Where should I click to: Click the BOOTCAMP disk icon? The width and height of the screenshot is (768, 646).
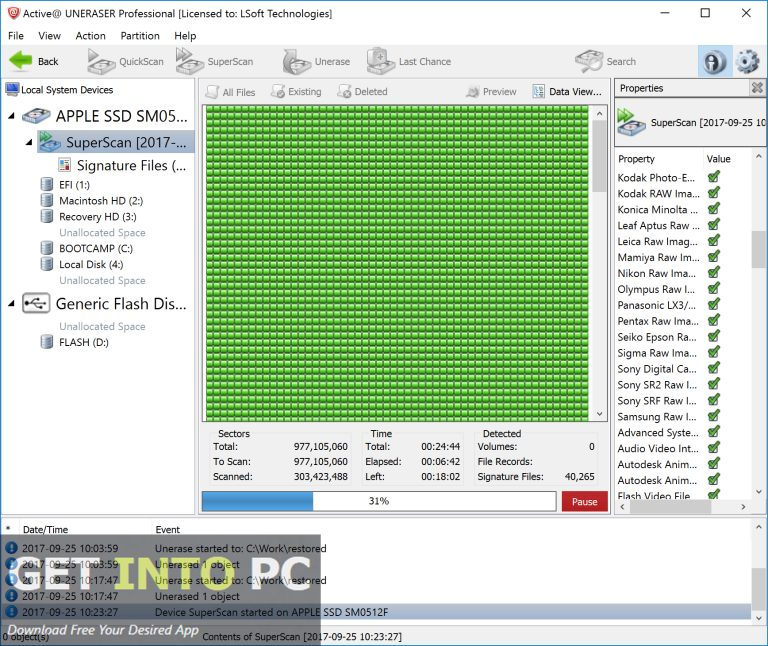pos(47,248)
